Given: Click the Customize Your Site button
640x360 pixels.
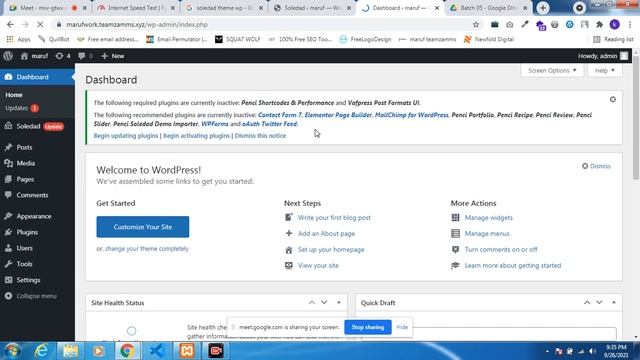Looking at the screenshot, I should [x=143, y=227].
